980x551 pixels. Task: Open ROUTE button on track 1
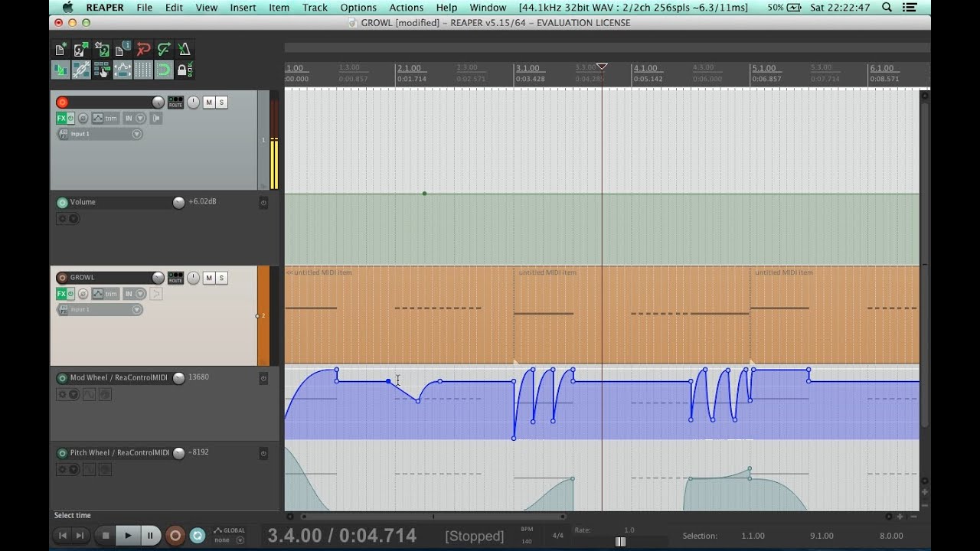tap(176, 103)
